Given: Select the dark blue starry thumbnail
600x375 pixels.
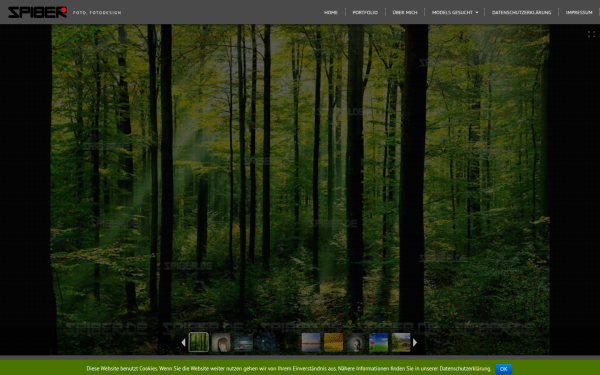Looking at the screenshot, I should [266, 342].
